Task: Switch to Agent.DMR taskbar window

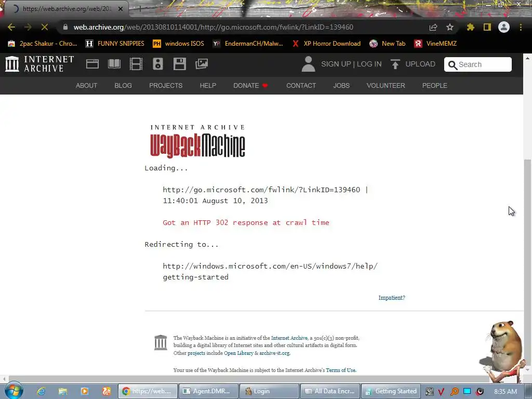Action: point(208,391)
